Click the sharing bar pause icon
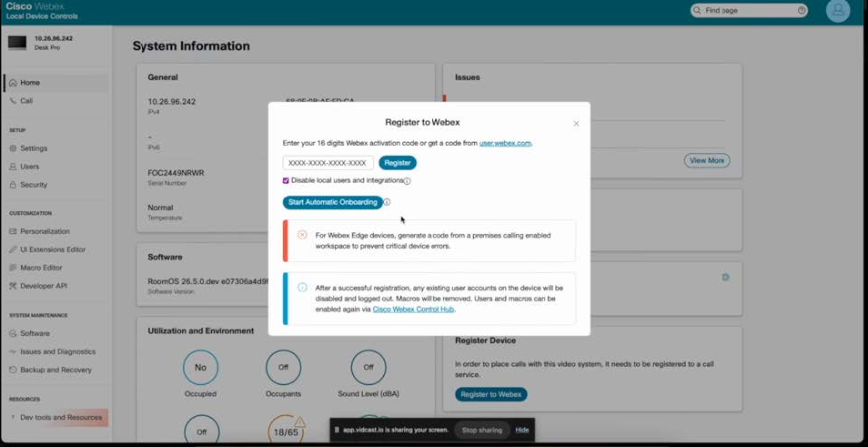Viewport: 868px width, 447px height. (337, 430)
